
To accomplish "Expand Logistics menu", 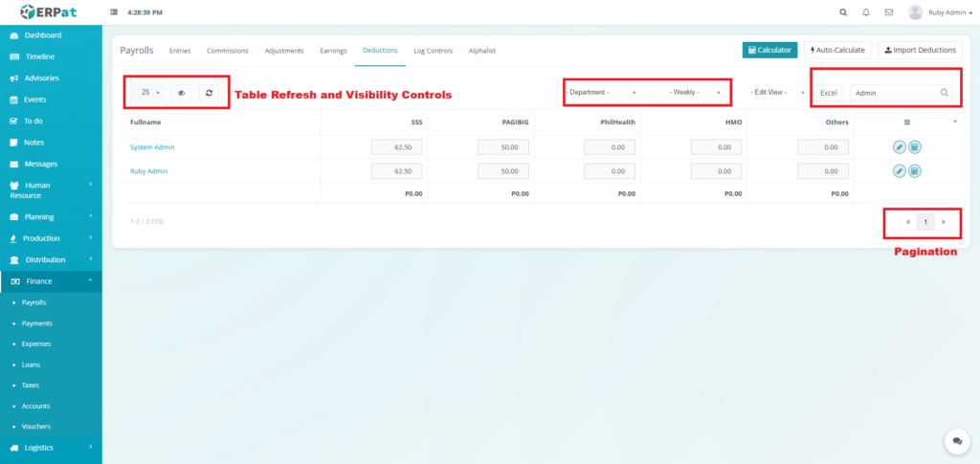I will [x=51, y=448].
